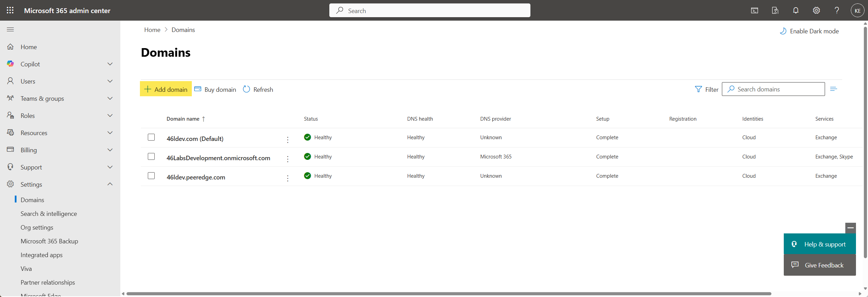Viewport: 868px width, 297px height.
Task: Open the view options list icon
Action: [x=833, y=89]
